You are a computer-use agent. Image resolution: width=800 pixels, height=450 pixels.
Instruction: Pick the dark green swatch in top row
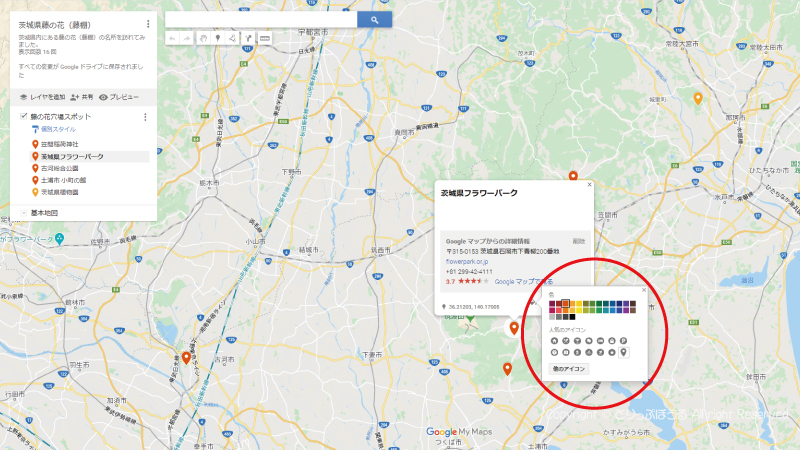click(x=599, y=304)
